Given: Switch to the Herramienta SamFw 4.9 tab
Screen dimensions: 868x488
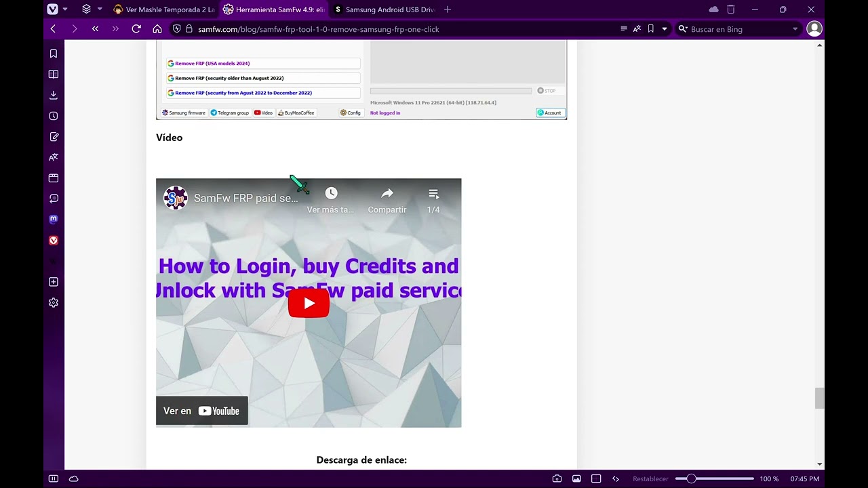Looking at the screenshot, I should coord(273,9).
